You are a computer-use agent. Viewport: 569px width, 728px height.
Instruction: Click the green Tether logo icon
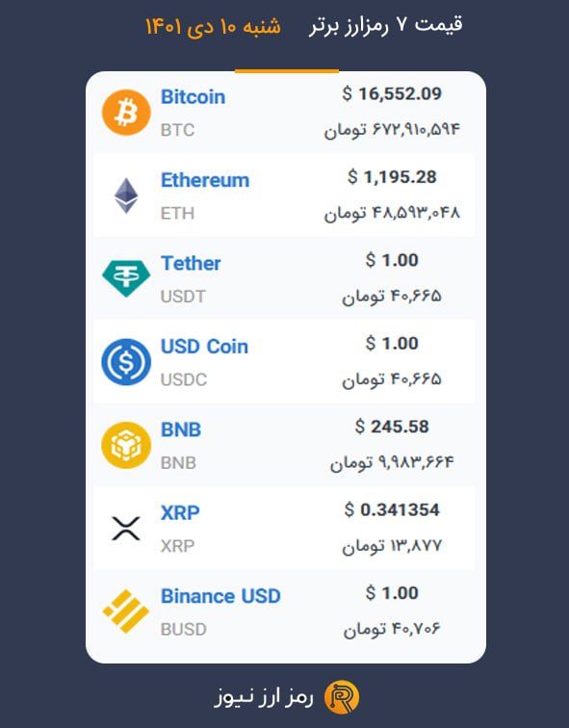pos(126,278)
